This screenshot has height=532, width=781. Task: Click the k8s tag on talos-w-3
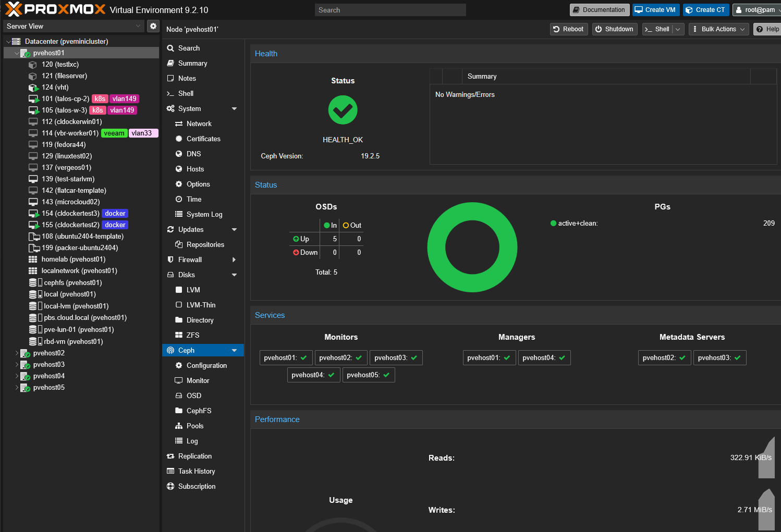click(97, 110)
